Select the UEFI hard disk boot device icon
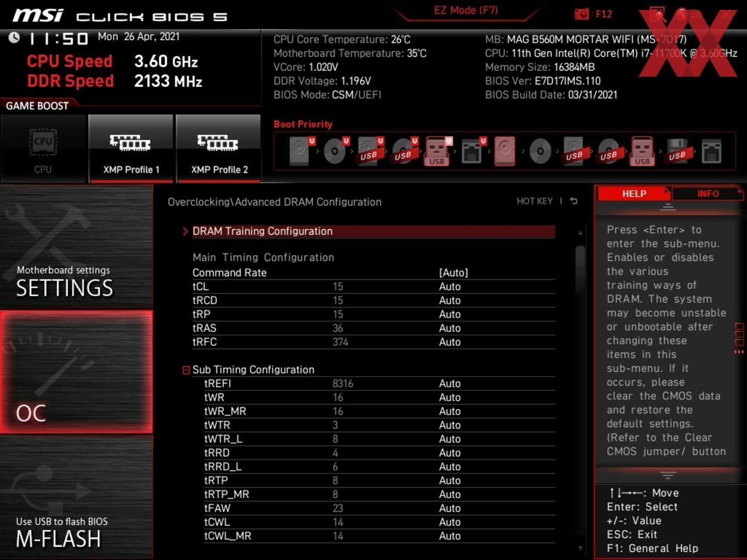The image size is (747, 560). click(x=301, y=151)
